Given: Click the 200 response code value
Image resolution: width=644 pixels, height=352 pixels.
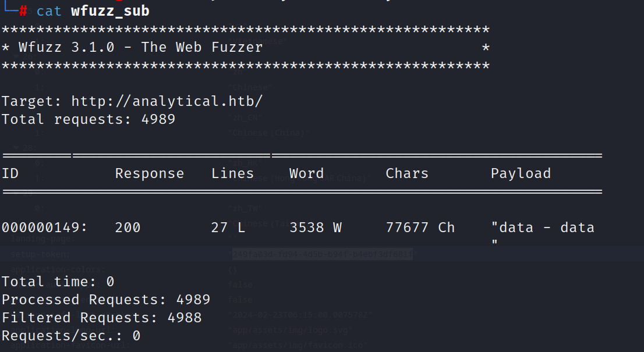Looking at the screenshot, I should [x=128, y=227].
